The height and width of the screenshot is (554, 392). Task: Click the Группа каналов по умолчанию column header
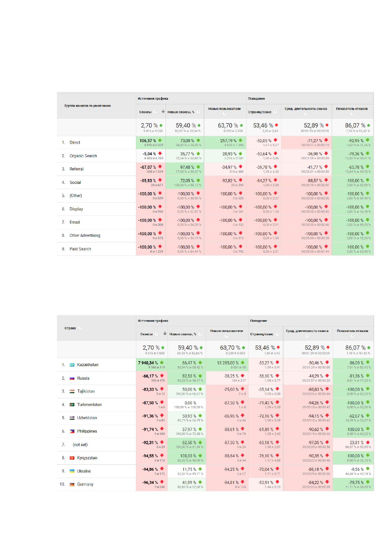88,106
